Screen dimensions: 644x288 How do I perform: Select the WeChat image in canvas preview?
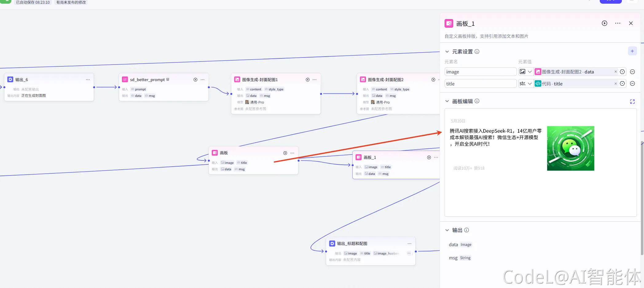pos(570,148)
